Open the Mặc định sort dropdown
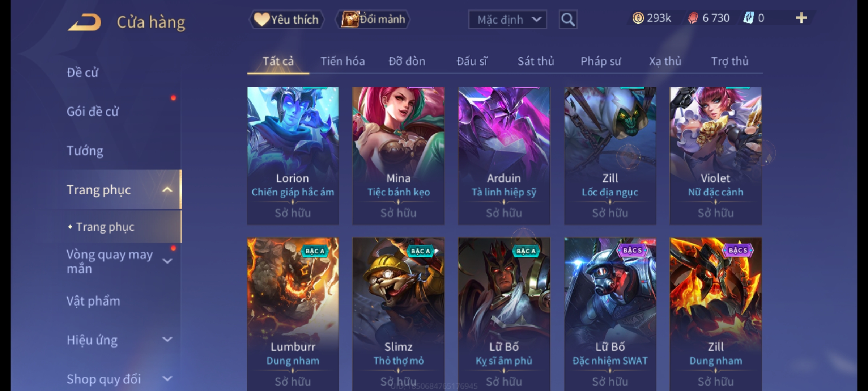 [507, 20]
